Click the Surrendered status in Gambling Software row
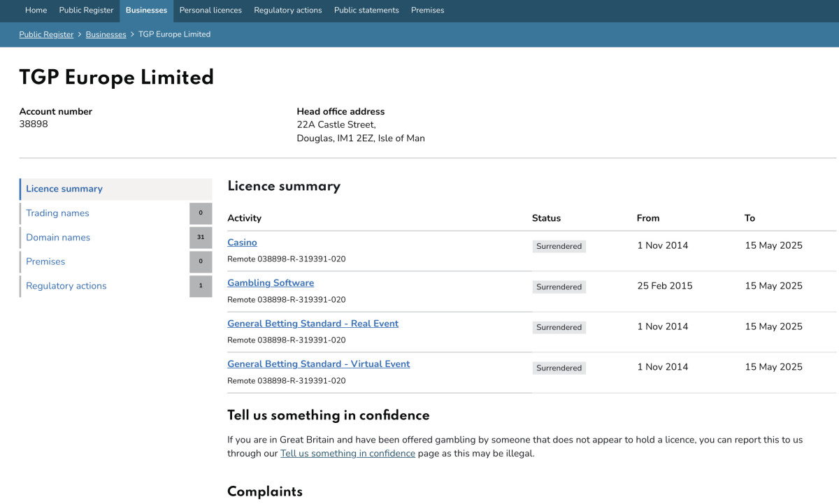This screenshot has height=504, width=839. 559,287
